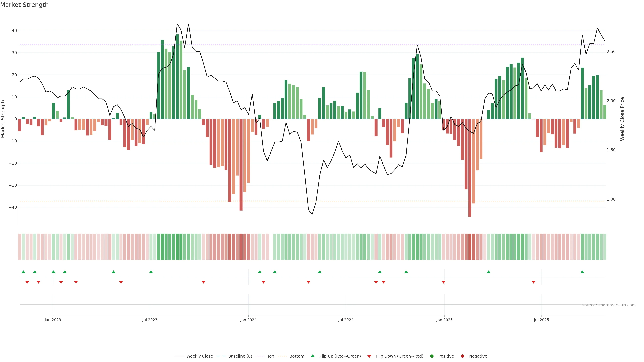Click the flip-up marker near Jul 2023

click(151, 272)
